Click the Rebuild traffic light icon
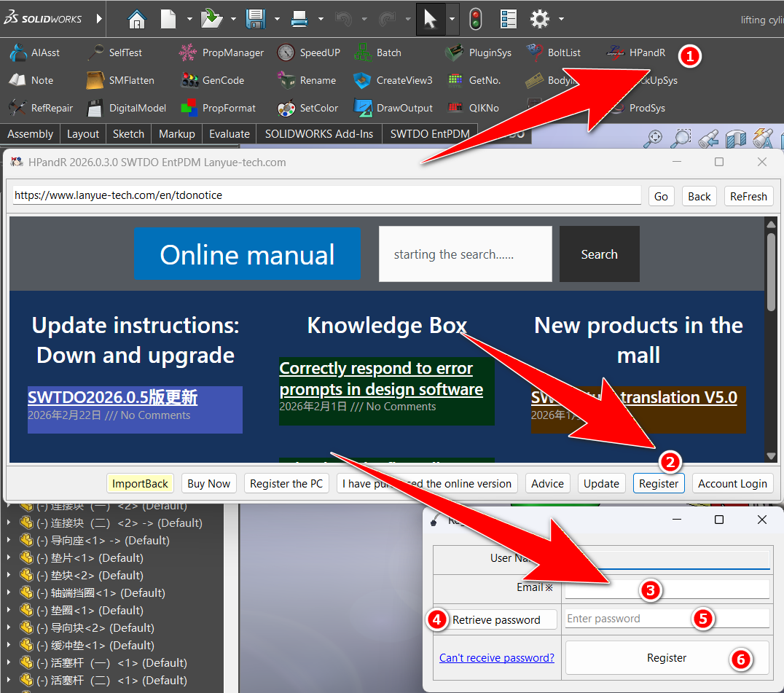The image size is (784, 693). click(476, 19)
